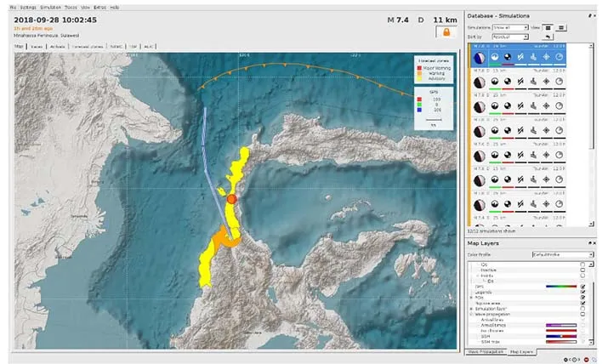Screen dimensions: 608x364
Task: Switch to Wave Propagation bottom tab
Action: coord(486,351)
